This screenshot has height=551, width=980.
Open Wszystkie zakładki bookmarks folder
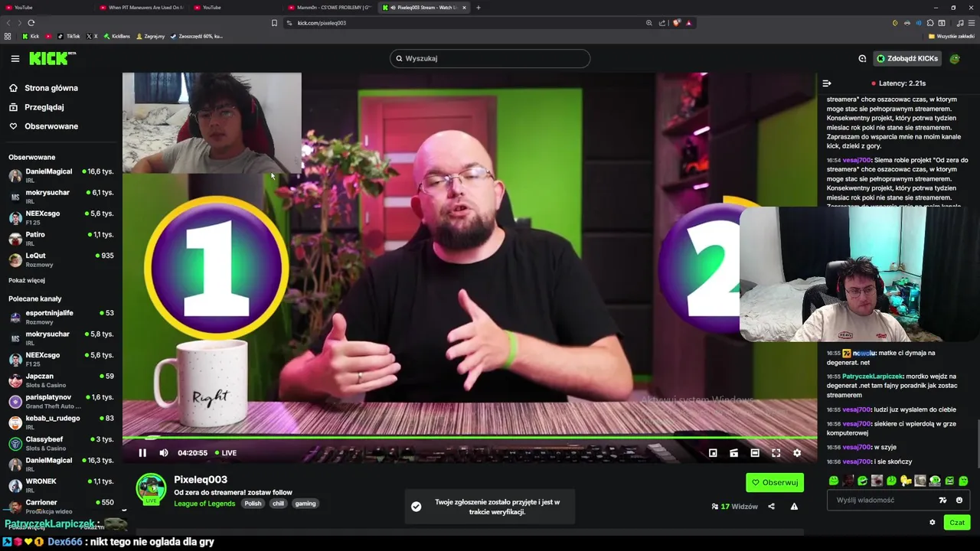[x=952, y=36]
